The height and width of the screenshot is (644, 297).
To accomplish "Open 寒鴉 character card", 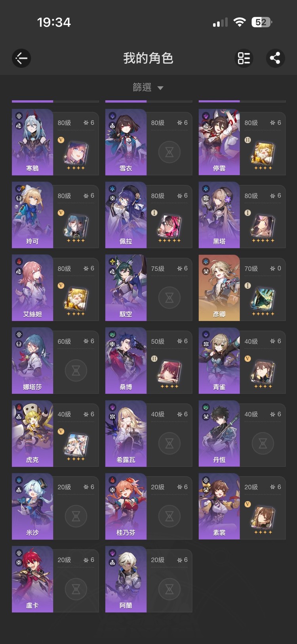I will point(55,142).
